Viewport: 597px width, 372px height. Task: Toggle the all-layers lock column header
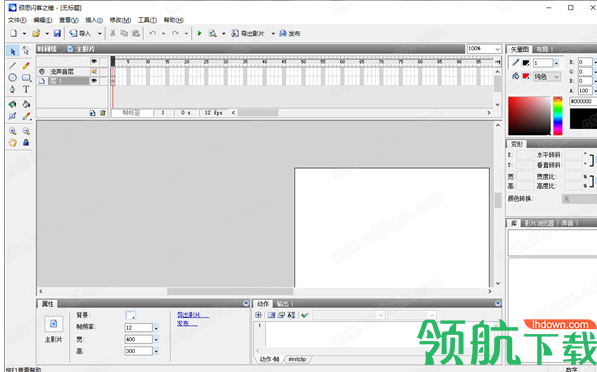point(103,61)
